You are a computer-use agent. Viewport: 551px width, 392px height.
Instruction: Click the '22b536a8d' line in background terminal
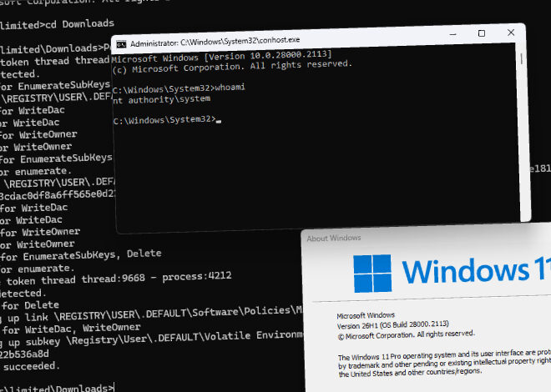click(x=24, y=354)
